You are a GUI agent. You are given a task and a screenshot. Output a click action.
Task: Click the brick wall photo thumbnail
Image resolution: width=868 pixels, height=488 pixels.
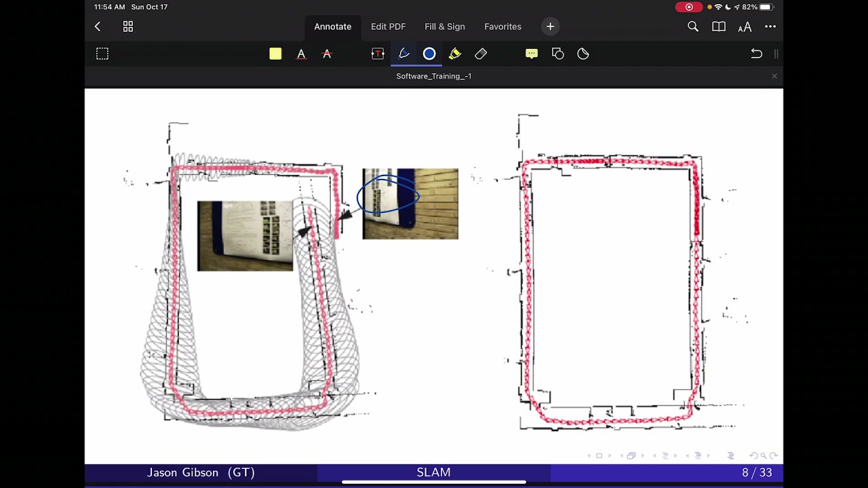tap(410, 203)
